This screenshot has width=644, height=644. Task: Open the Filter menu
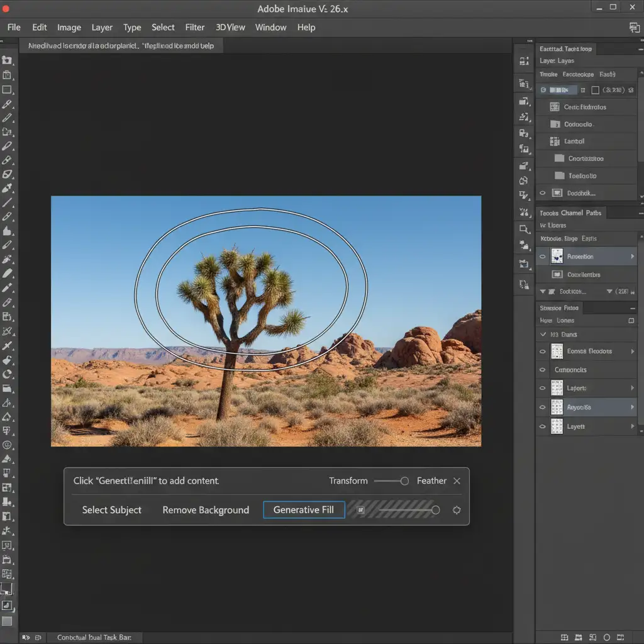(194, 27)
